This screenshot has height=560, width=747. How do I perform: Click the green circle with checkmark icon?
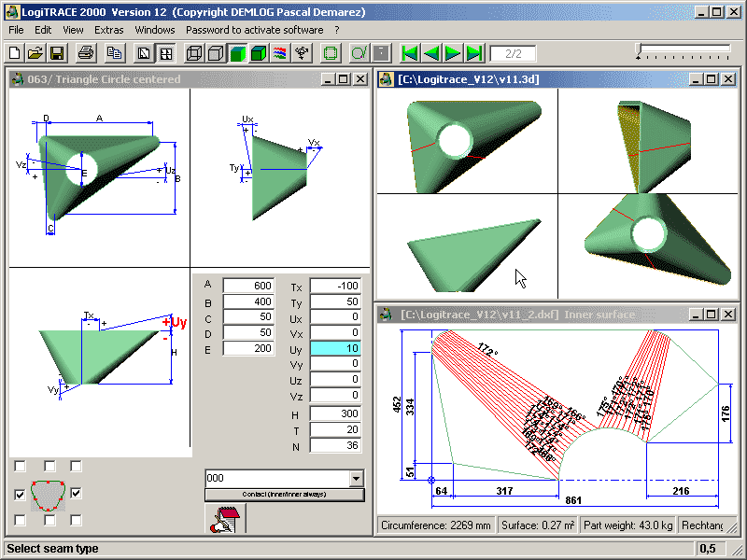tap(359, 53)
